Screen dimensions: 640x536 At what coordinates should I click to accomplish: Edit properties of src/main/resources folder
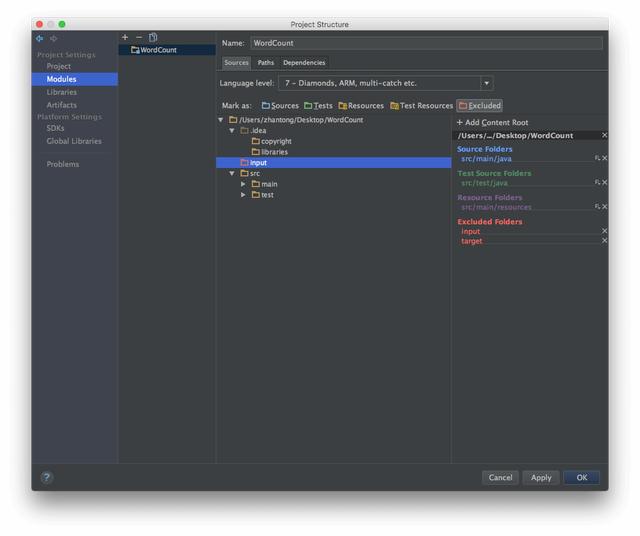598,207
